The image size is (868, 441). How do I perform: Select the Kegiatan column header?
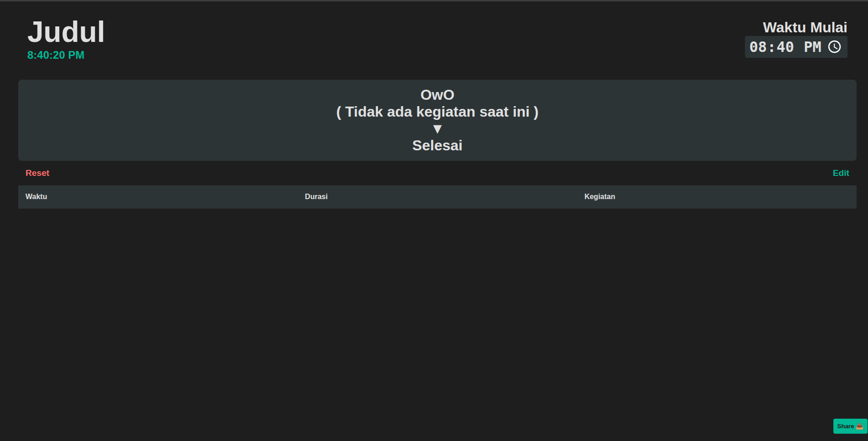(x=600, y=196)
